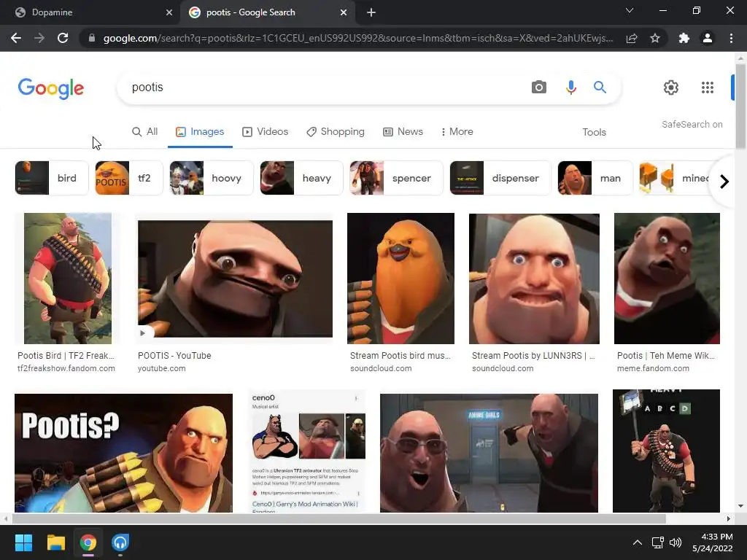Viewport: 747px width, 560px height.
Task: Open the tab search dropdown arrow
Action: [630, 10]
